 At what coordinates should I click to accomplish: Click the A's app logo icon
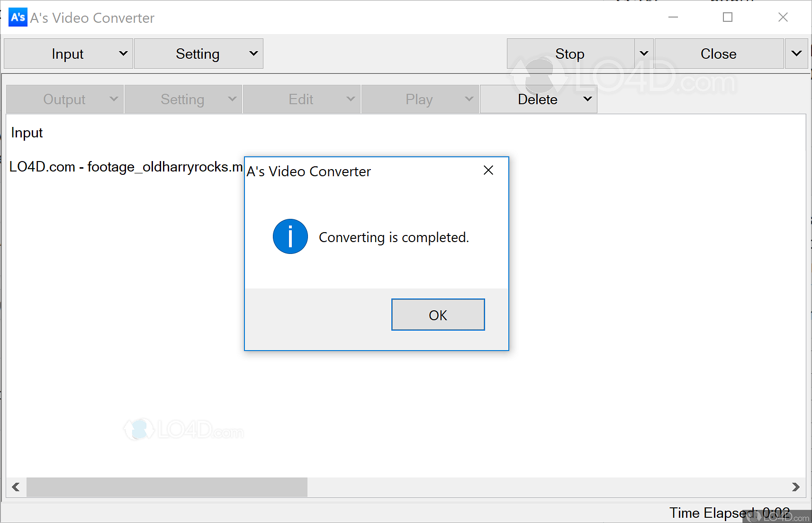18,18
